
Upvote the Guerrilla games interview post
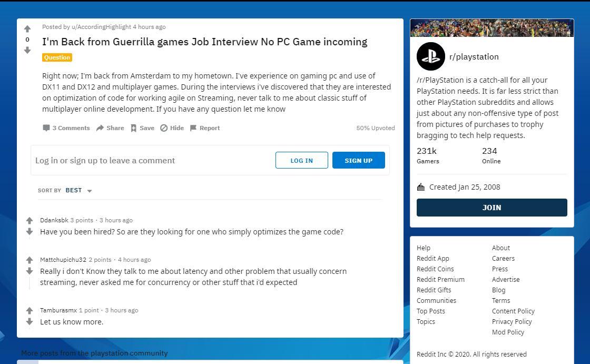[x=27, y=29]
